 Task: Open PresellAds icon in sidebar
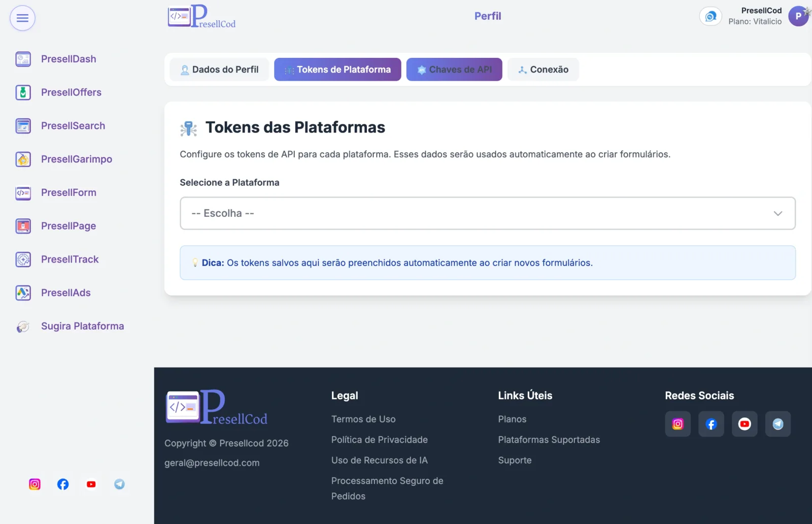23,293
